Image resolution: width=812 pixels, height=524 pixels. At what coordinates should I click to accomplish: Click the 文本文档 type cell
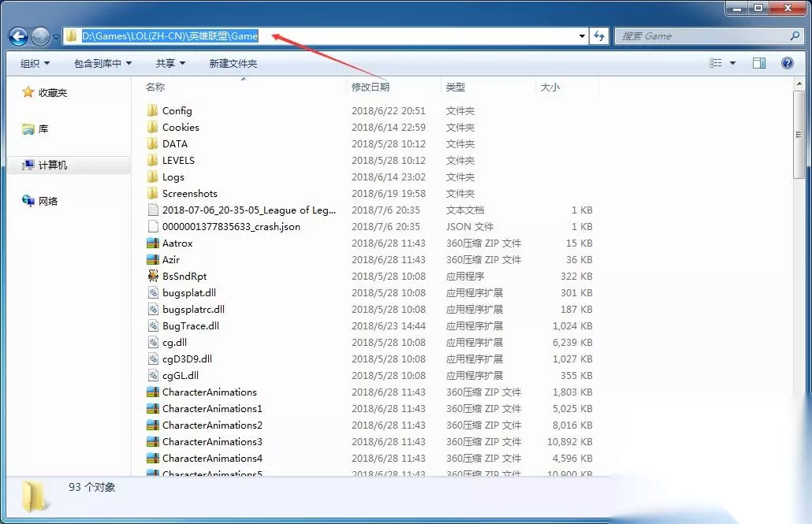tap(465, 210)
